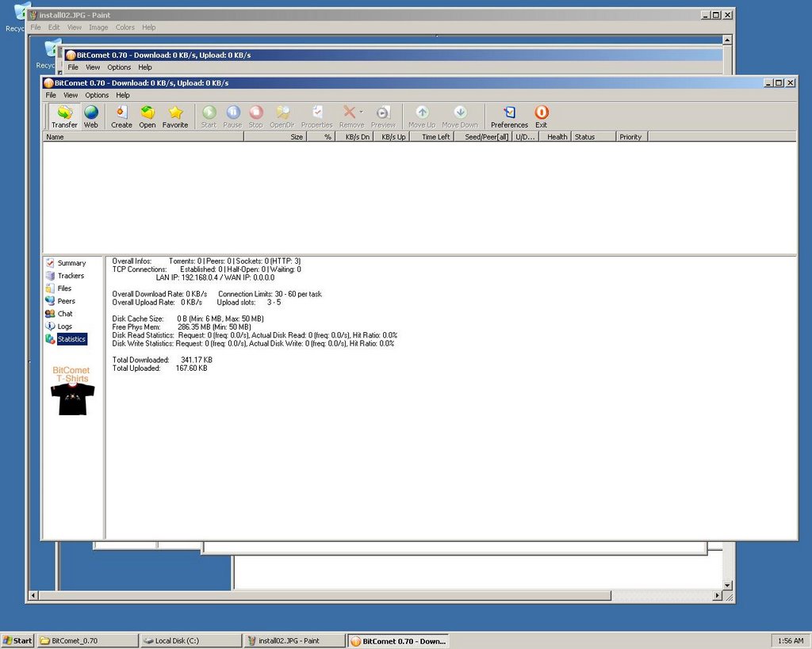This screenshot has width=812, height=649.
Task: Click the system tray clock showing 1:56 AM
Action: click(x=791, y=641)
